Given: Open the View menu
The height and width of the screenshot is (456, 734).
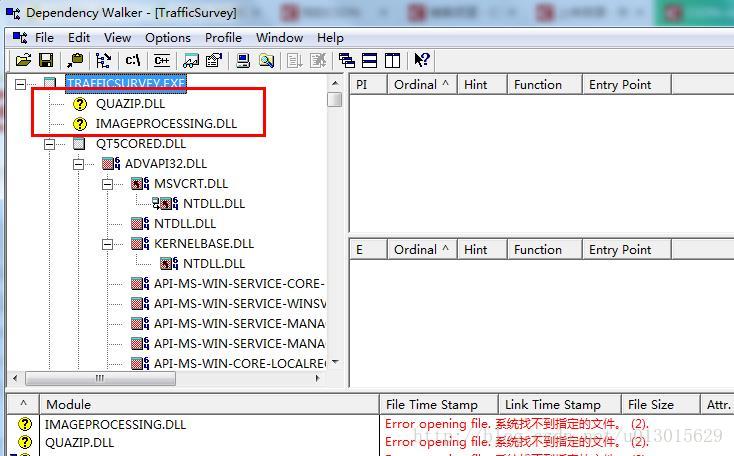Looking at the screenshot, I should tap(117, 37).
